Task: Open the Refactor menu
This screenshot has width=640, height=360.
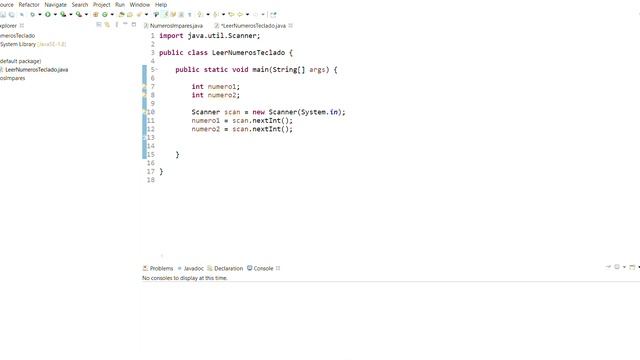Action: coord(29,4)
